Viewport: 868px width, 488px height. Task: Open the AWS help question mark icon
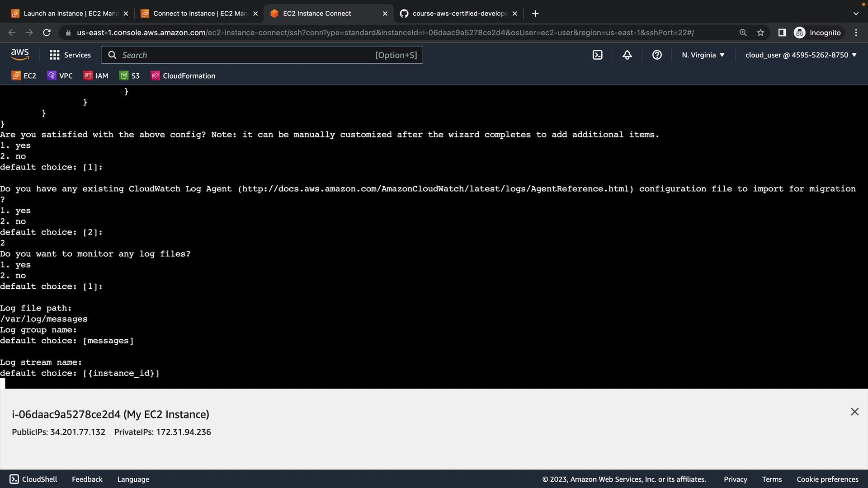(657, 55)
